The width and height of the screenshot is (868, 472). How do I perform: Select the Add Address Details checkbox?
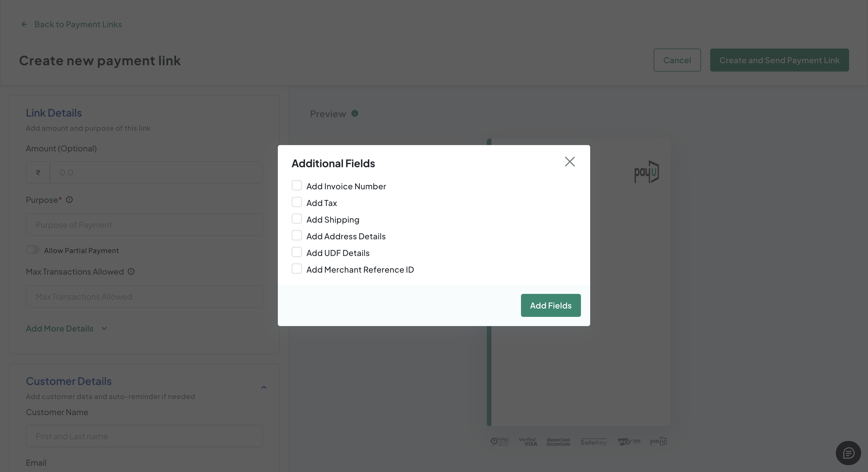pos(297,235)
